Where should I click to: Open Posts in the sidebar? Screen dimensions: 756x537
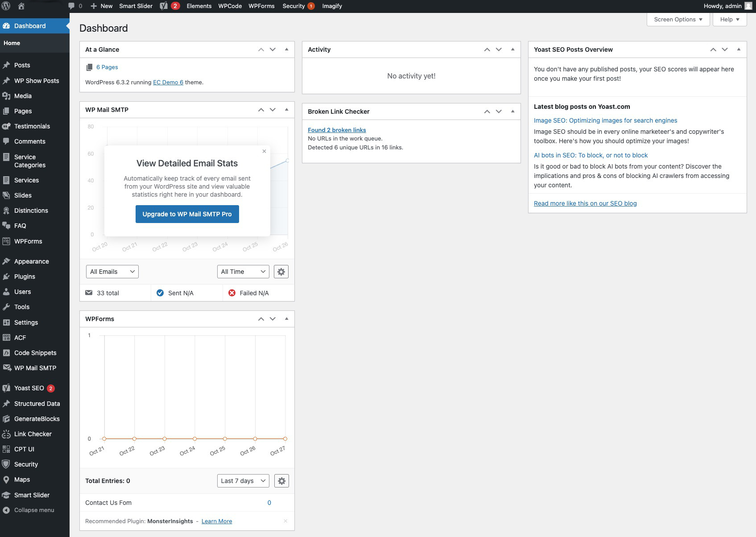click(x=35, y=65)
